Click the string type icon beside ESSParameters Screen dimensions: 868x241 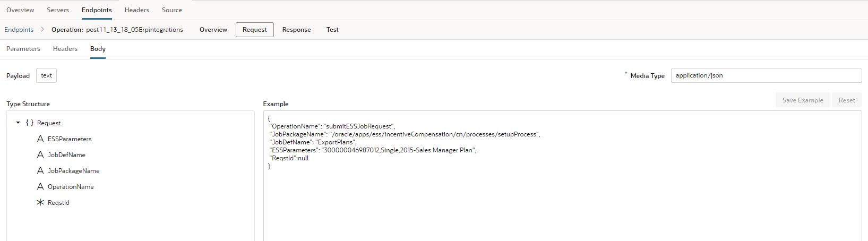[40, 139]
